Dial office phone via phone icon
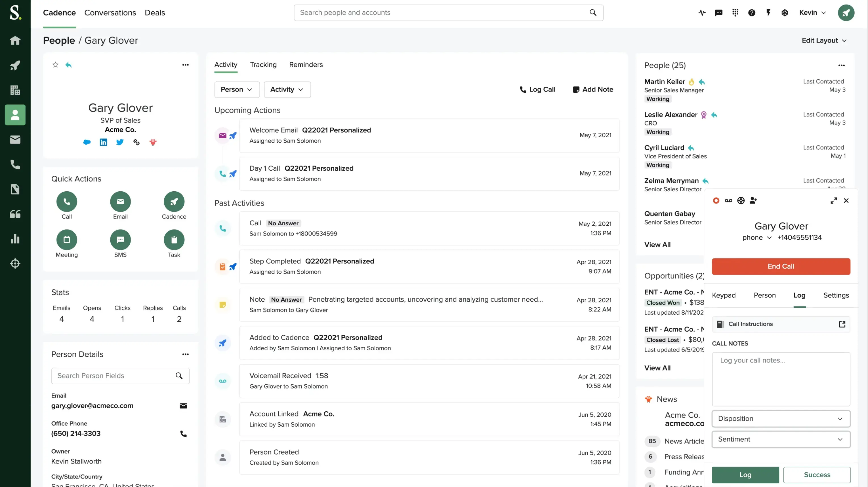This screenshot has height=487, width=868. tap(183, 434)
